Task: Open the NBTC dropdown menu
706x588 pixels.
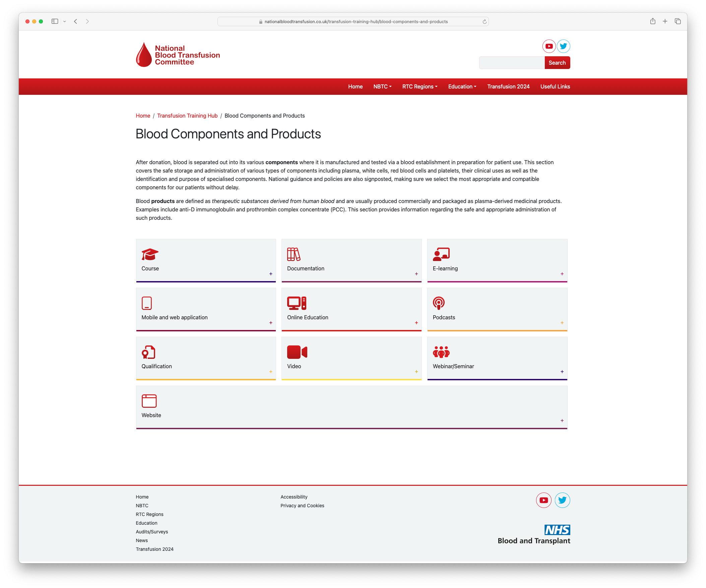Action: (382, 86)
